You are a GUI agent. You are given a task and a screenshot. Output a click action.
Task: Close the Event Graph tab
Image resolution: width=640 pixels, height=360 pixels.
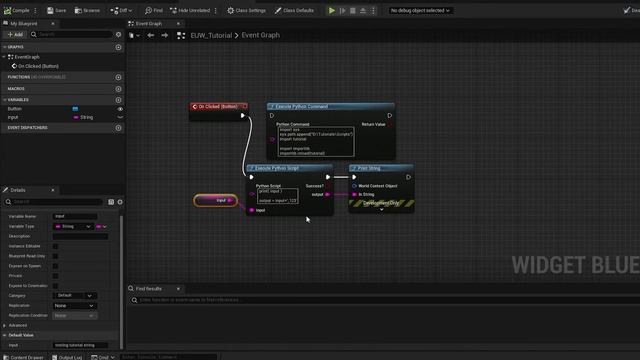coord(178,24)
